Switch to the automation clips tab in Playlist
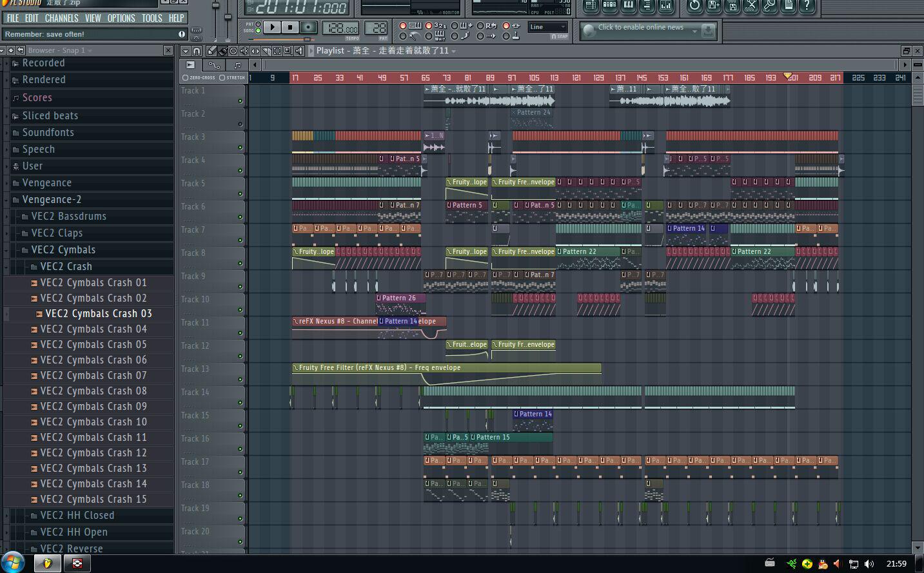 214,64
